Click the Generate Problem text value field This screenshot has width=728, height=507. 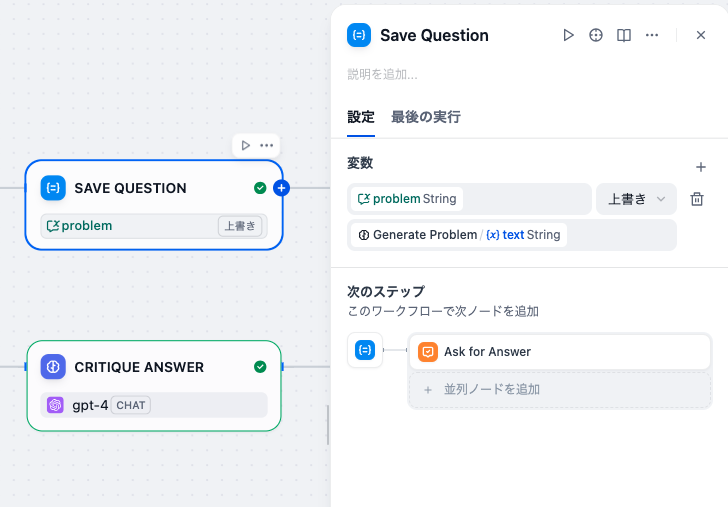tap(512, 235)
